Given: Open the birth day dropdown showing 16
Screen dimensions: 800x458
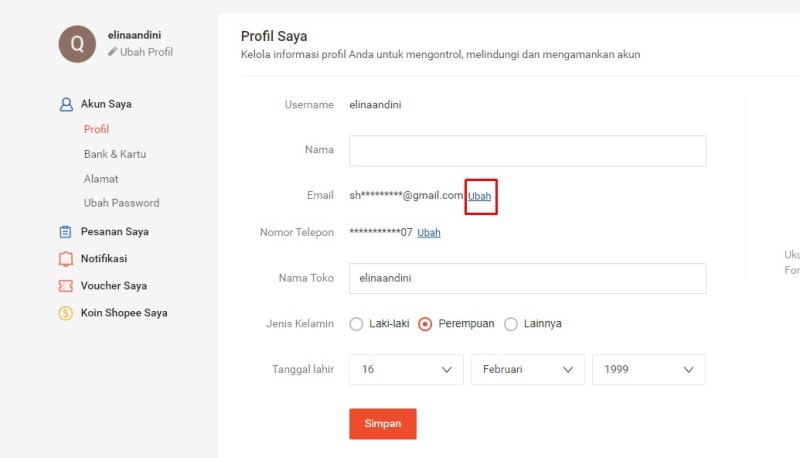Looking at the screenshot, I should [x=406, y=369].
